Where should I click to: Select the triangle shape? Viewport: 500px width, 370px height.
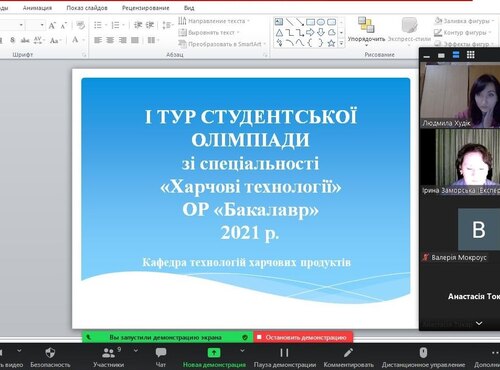pyautogui.click(x=279, y=33)
